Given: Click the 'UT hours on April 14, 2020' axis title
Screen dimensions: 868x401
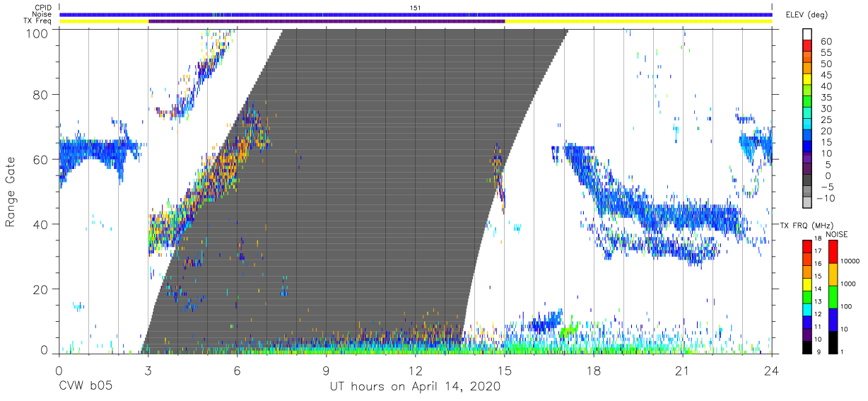Looking at the screenshot, I should tap(416, 387).
